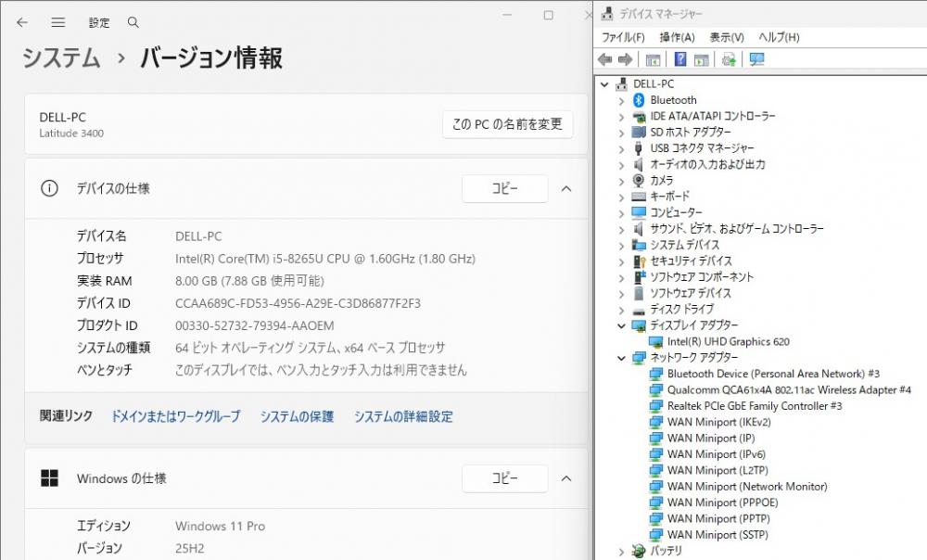Click コピー button for Windows の仕様

click(504, 478)
